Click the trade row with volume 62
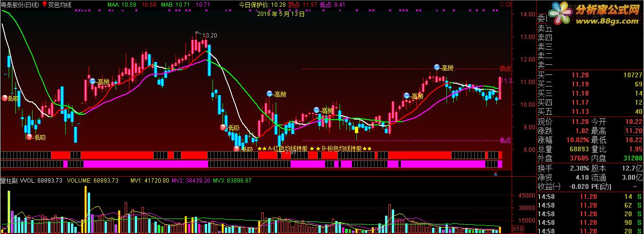Viewport: 644px width, 234px height. click(x=590, y=205)
